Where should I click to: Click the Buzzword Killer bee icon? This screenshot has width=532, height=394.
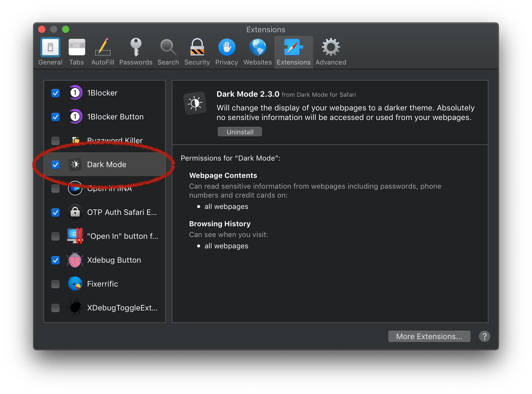coord(76,140)
